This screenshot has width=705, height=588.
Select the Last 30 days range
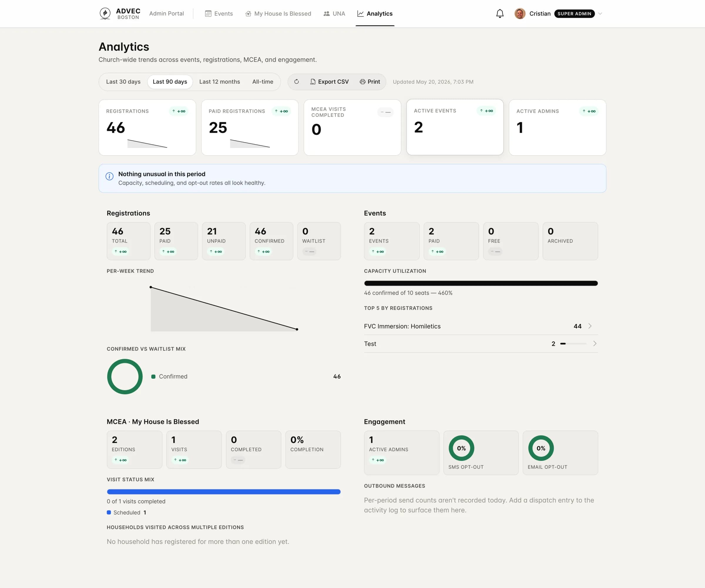(x=123, y=82)
